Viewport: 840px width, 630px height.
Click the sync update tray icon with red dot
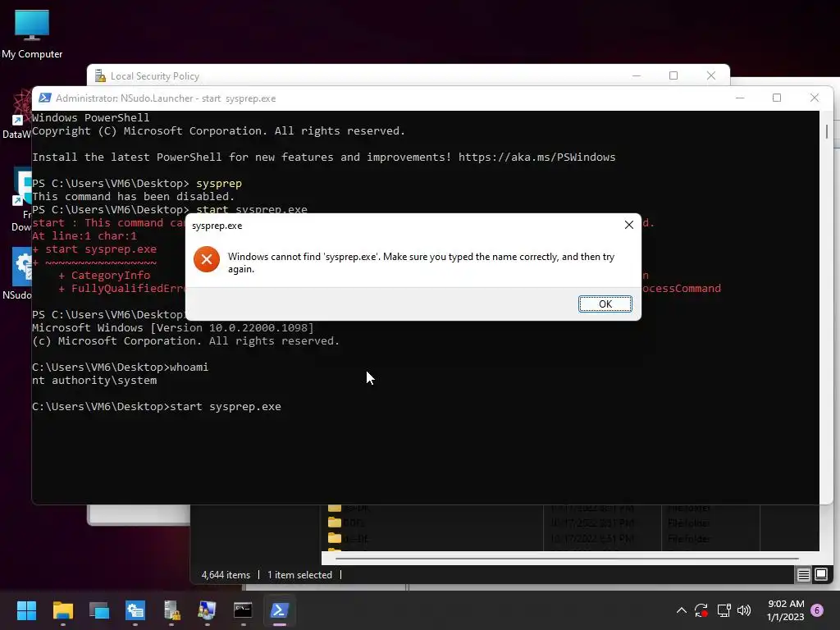pos(701,610)
